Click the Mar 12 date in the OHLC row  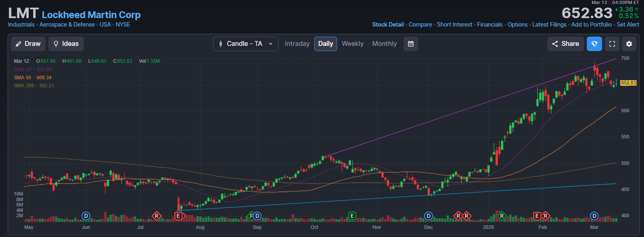[21, 61]
